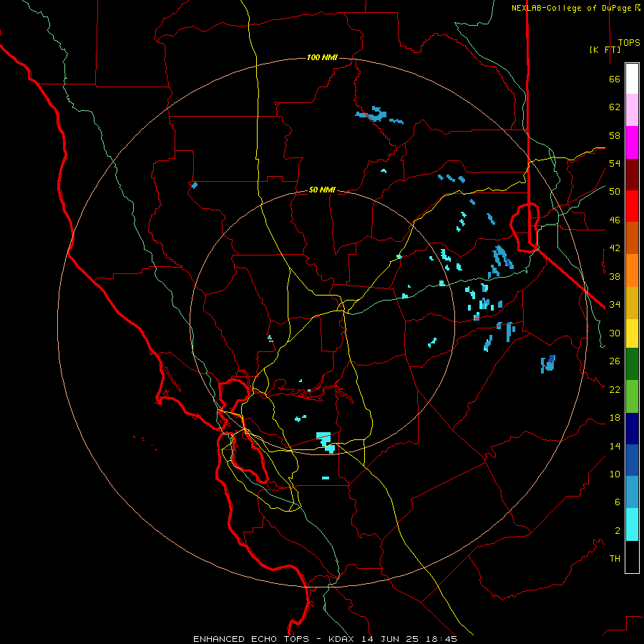Click the legend value "34"
The image size is (644, 644).
point(615,305)
